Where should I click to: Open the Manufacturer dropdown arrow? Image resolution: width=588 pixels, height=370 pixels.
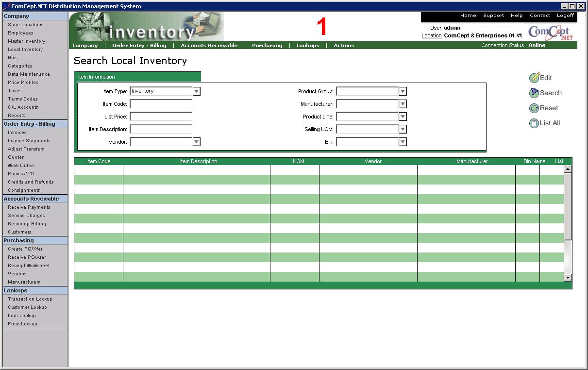tap(403, 104)
